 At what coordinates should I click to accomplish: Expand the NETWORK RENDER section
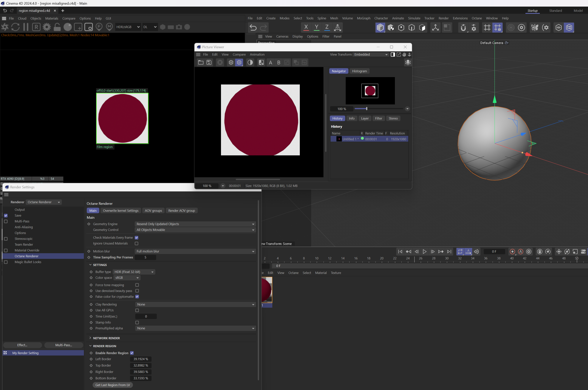[106, 338]
